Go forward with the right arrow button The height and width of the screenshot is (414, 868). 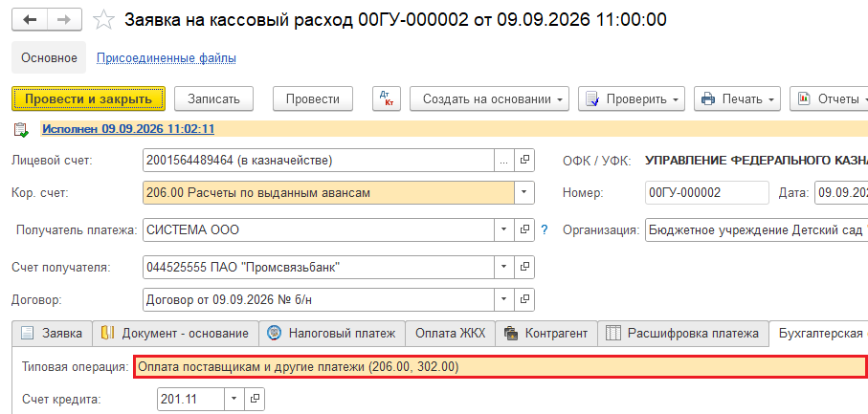pos(65,20)
